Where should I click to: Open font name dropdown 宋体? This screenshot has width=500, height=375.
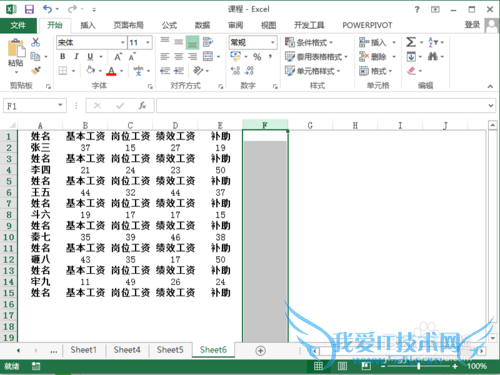(123, 43)
